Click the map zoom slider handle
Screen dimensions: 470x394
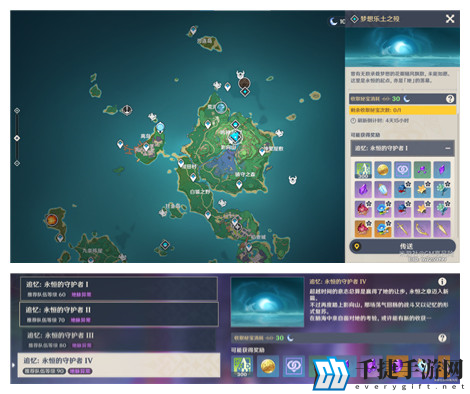17,138
